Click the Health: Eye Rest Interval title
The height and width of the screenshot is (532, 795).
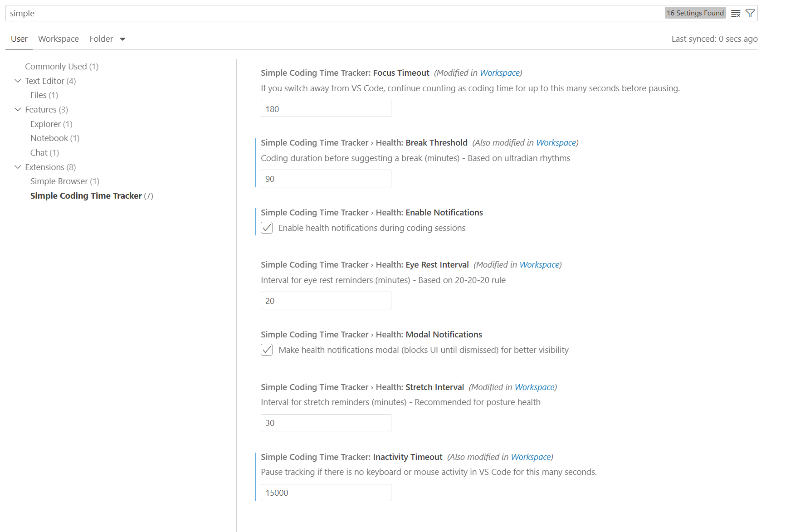365,265
